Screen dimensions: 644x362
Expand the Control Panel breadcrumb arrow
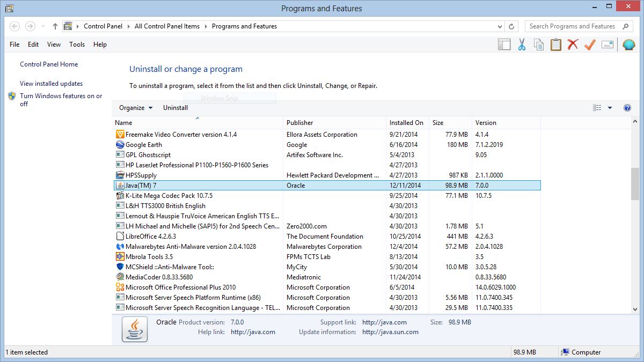tap(129, 26)
